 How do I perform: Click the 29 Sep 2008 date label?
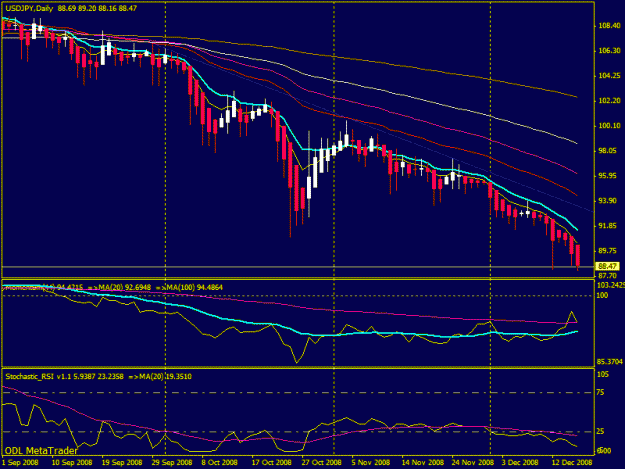point(172,463)
